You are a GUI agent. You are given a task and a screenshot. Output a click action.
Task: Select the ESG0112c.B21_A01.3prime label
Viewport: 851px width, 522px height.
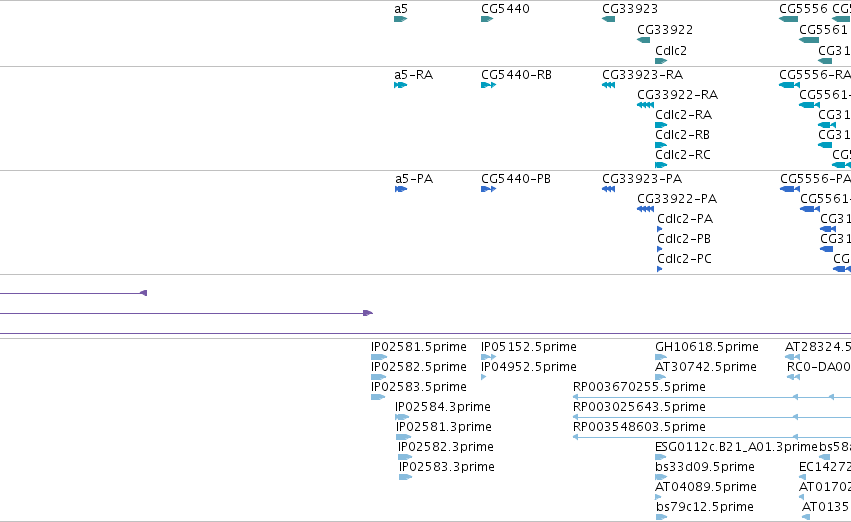coord(736,448)
